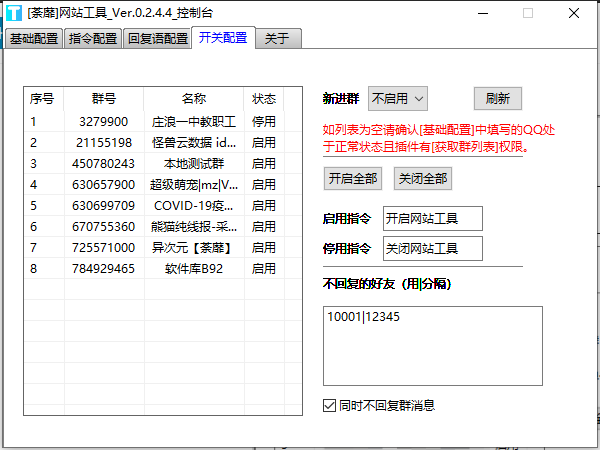Switch to the 基础配置 tab

click(33, 39)
